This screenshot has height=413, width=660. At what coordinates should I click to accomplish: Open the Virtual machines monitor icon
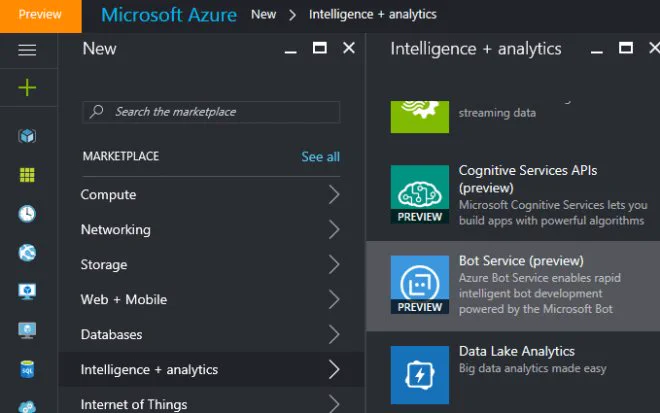[x=27, y=330]
